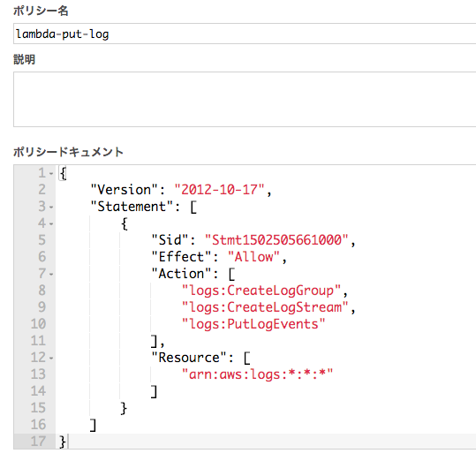Collapse the Statement fold arrow on line 3
Viewport: 476px width, 461px height.
tap(51, 207)
